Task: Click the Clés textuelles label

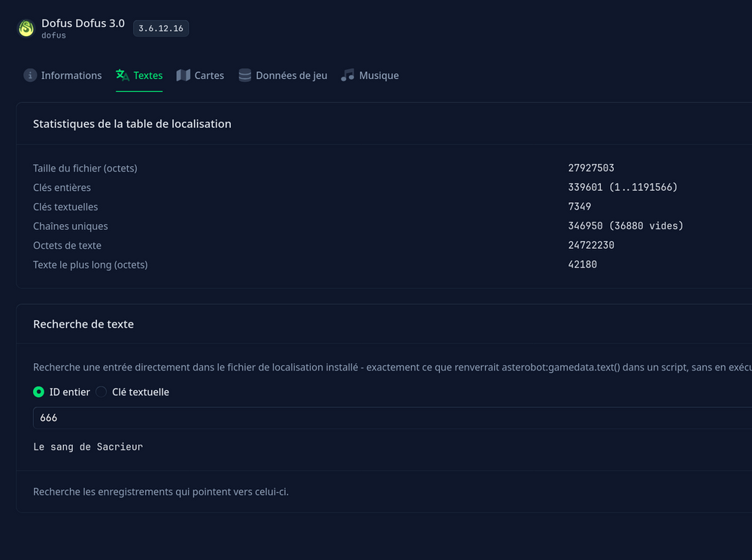Action: tap(65, 207)
